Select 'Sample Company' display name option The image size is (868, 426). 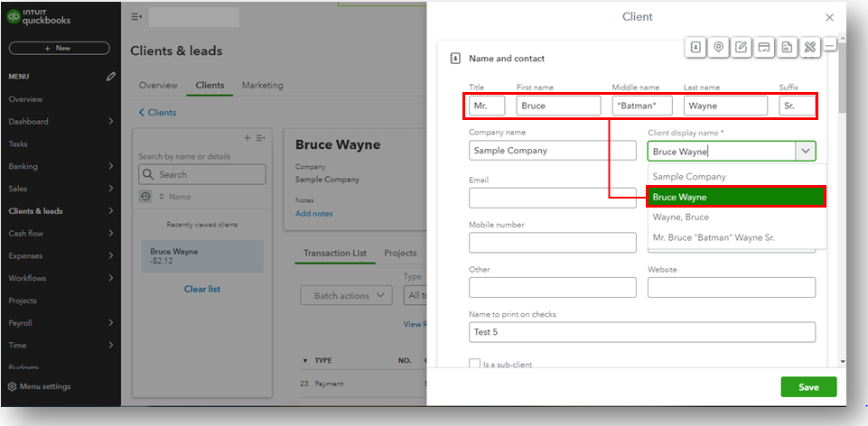click(x=689, y=177)
